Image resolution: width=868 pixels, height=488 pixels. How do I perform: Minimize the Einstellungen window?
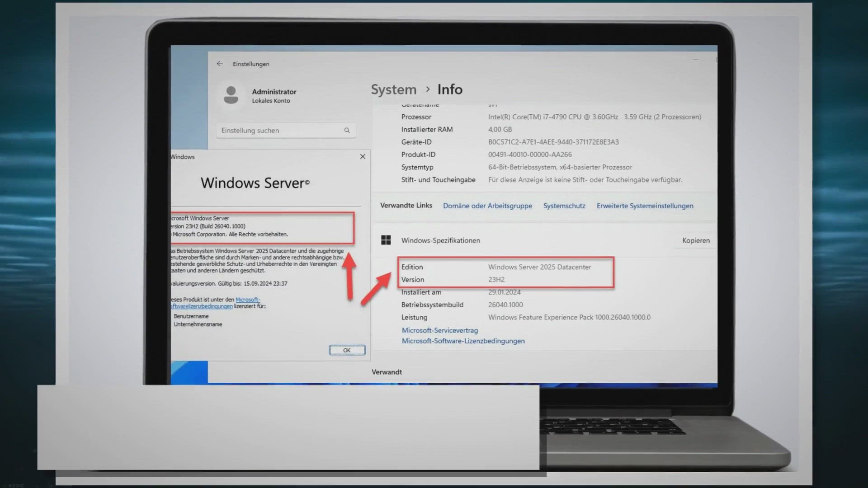696,59
